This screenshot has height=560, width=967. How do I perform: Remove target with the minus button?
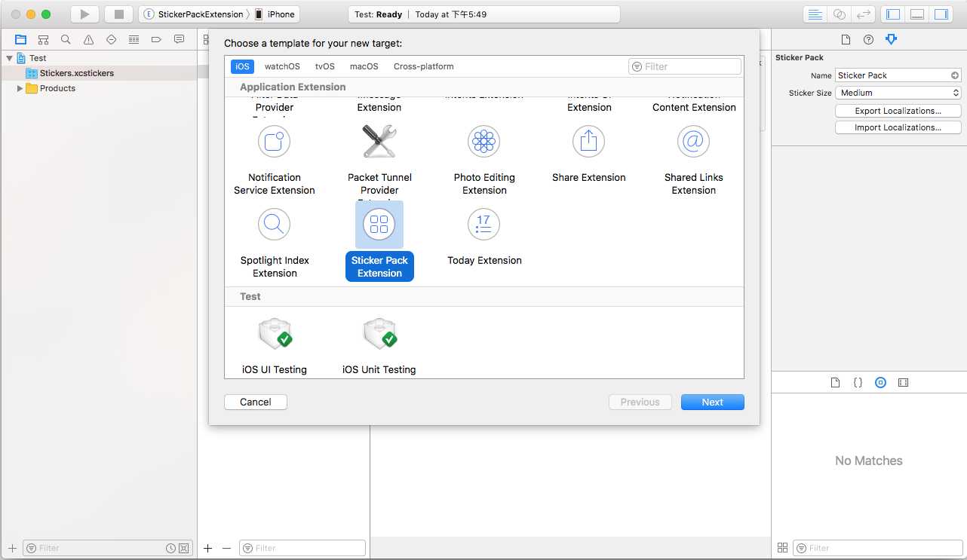[226, 548]
